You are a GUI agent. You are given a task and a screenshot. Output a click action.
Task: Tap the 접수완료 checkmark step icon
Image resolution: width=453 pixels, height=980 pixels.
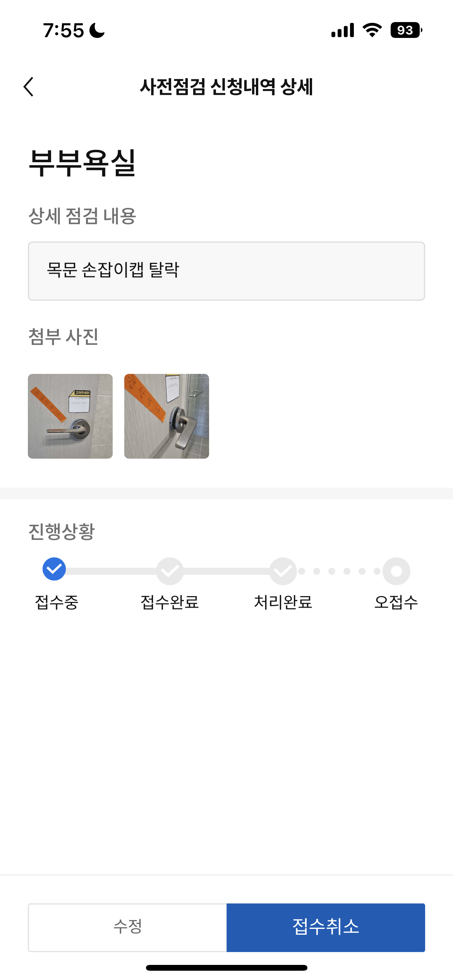pos(170,571)
